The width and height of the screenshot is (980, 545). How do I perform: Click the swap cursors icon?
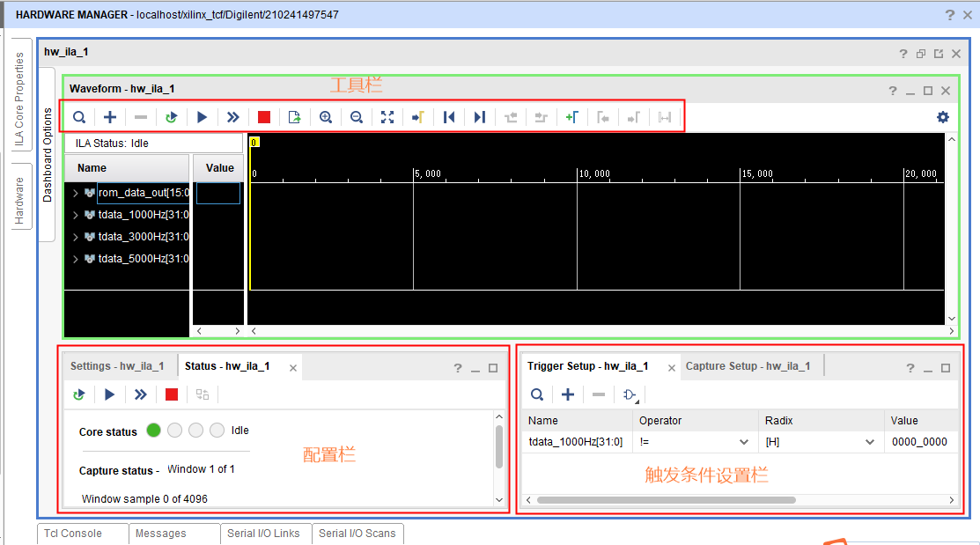coord(665,117)
